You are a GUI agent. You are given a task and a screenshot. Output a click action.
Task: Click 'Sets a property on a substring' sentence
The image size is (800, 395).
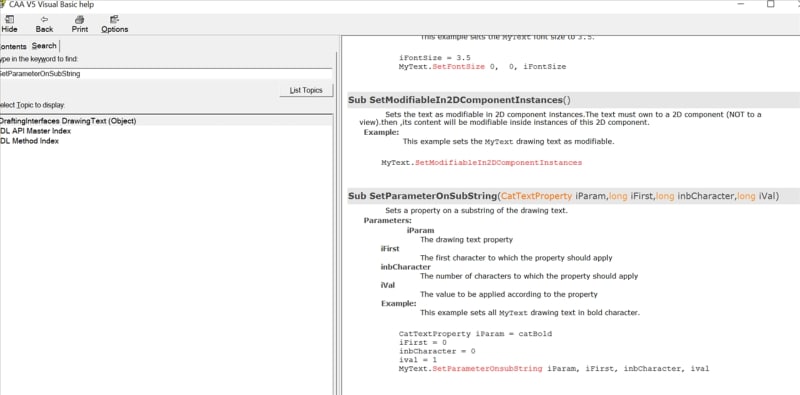click(476, 210)
